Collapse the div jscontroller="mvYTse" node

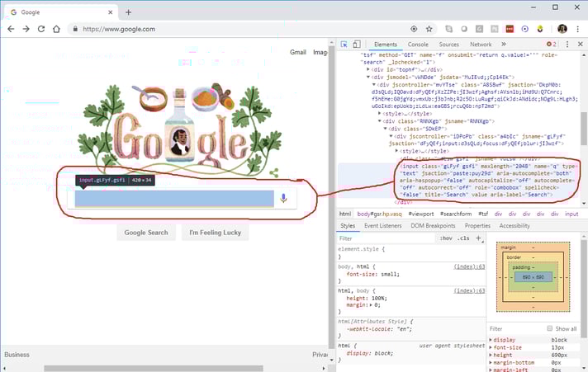click(x=374, y=84)
